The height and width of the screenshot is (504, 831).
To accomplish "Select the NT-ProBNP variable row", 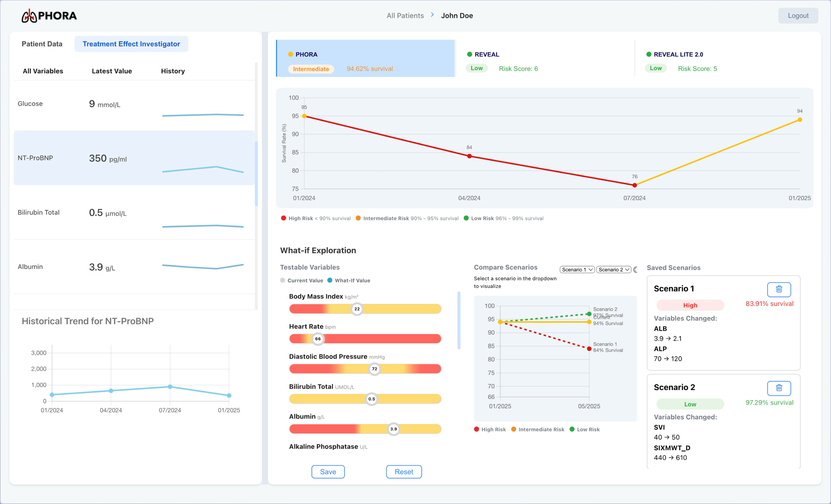I will (x=134, y=158).
